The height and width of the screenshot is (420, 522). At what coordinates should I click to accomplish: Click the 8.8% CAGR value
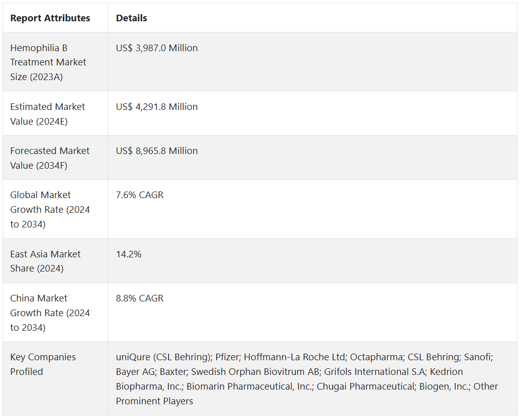tap(140, 298)
